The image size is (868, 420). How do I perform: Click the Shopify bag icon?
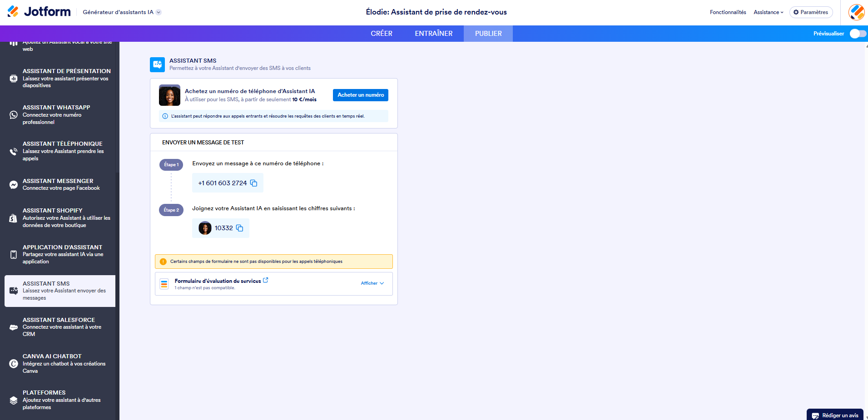(14, 218)
